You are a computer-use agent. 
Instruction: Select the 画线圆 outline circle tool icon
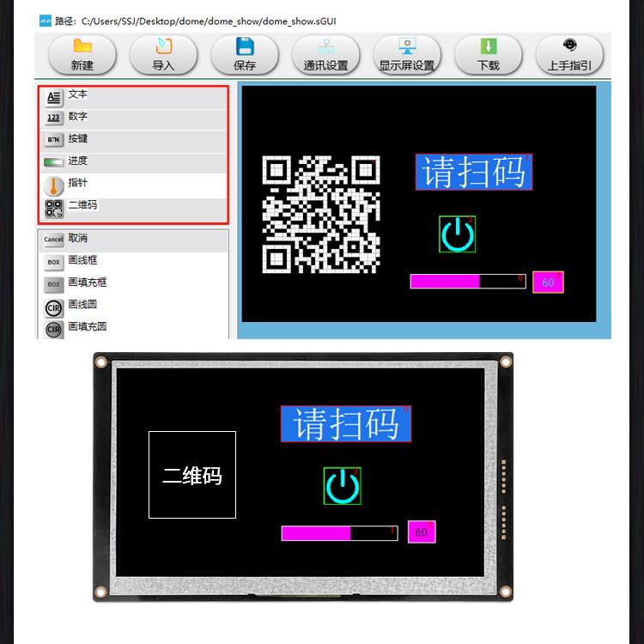tap(54, 308)
